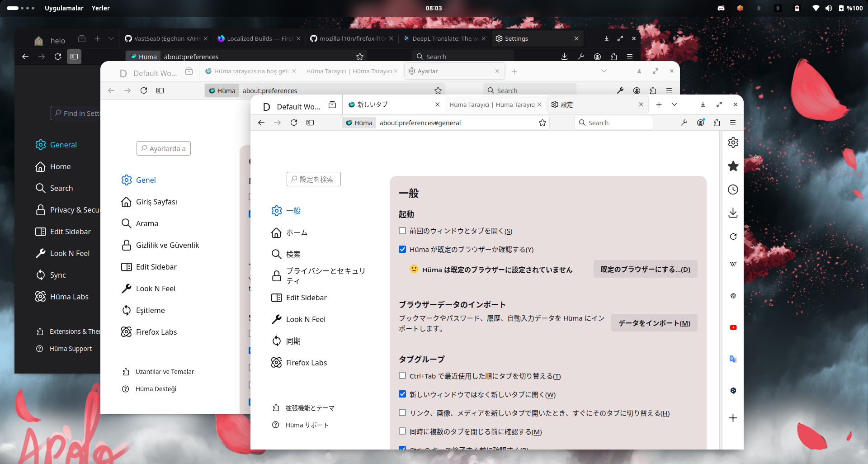Screen dimensions: 868x464
Task: Click the battery %100 indicator
Action: coord(850,8)
